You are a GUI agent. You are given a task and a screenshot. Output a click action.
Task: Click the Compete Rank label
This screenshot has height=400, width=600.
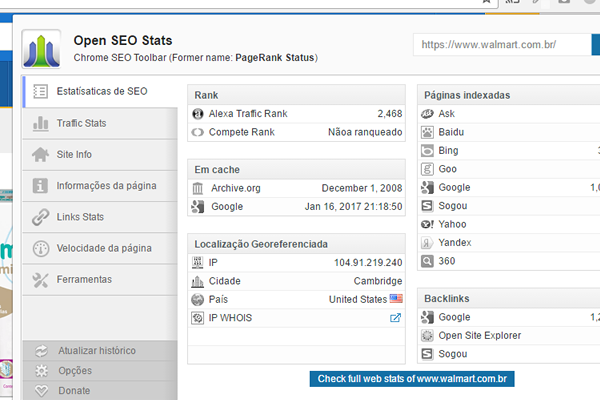tap(241, 132)
